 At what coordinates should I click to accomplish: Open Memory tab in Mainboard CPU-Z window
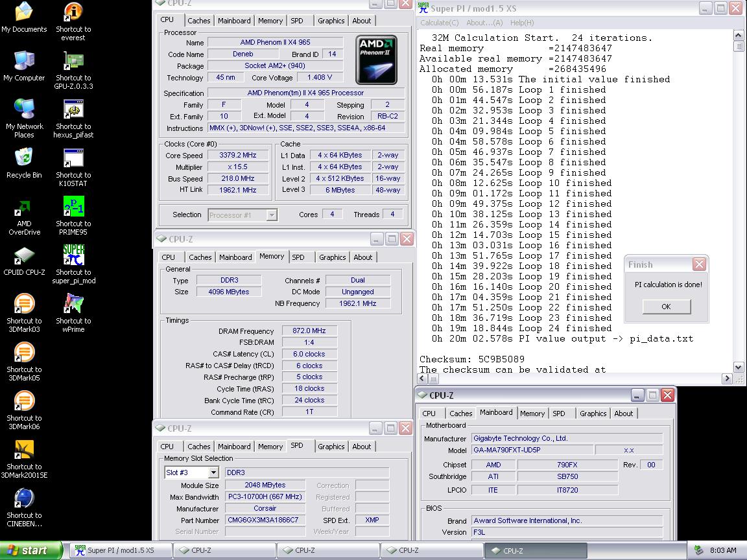(532, 414)
